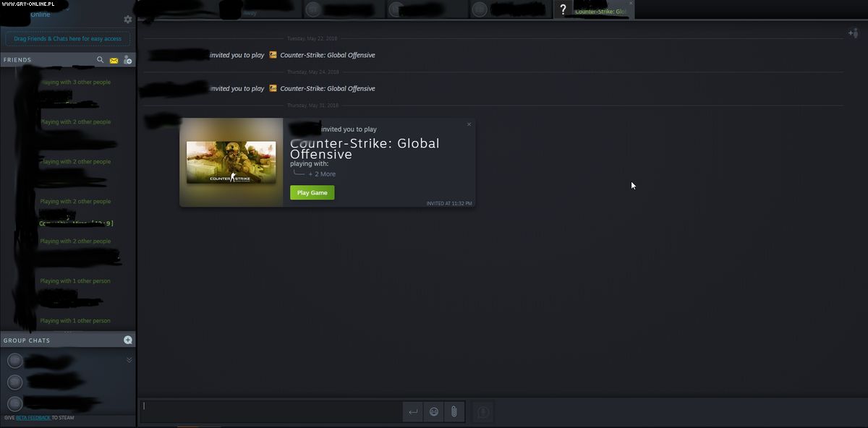The width and height of the screenshot is (868, 428).
Task: Expand the first group chat chevron
Action: [x=129, y=360]
